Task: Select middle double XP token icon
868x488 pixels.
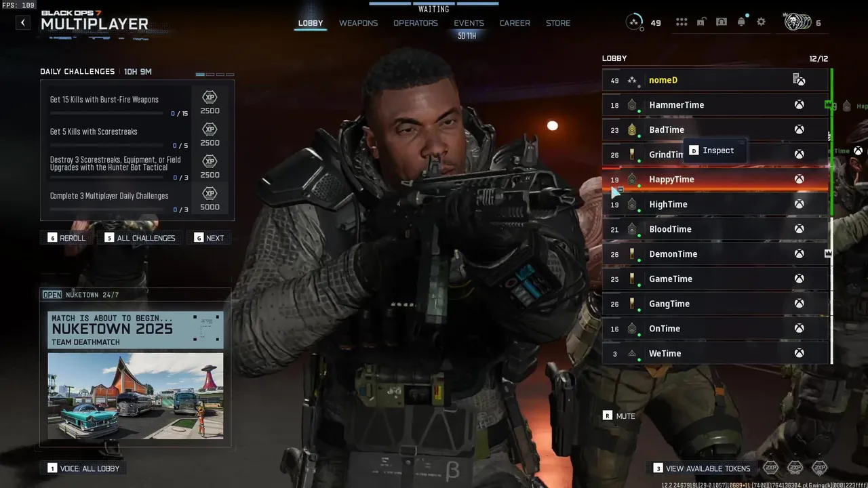Action: (x=795, y=468)
